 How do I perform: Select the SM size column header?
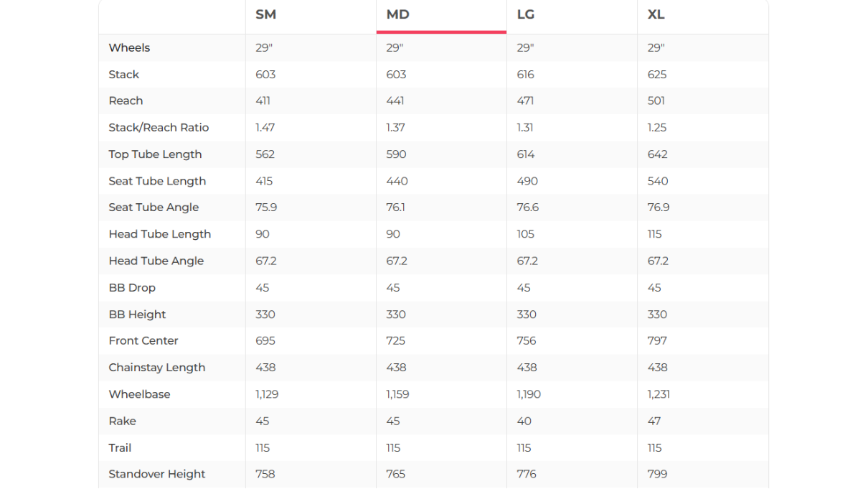point(265,14)
